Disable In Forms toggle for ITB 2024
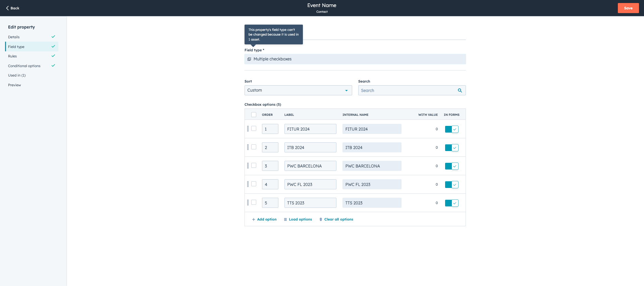The width and height of the screenshot is (644, 286). tap(451, 148)
